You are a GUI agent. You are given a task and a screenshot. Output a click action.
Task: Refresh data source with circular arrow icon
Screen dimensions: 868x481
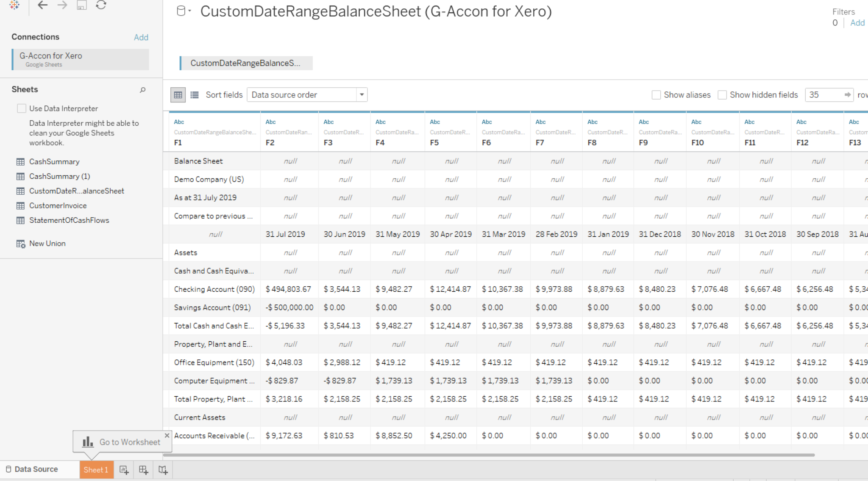pos(101,5)
